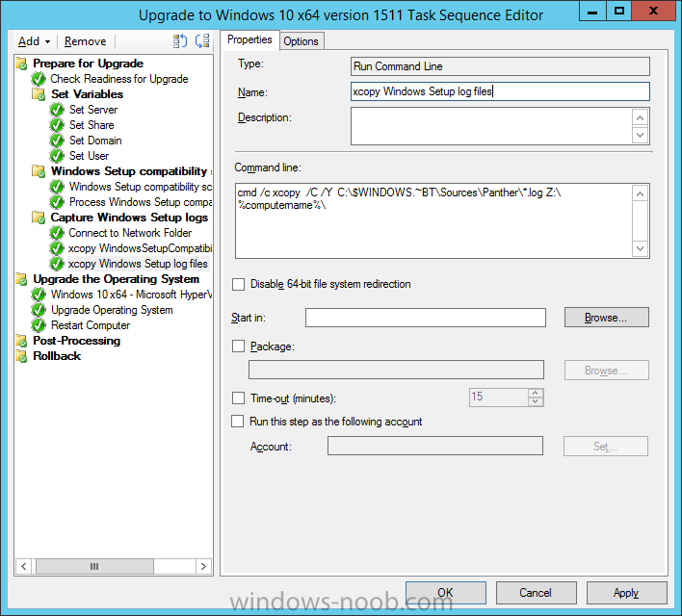This screenshot has height=616, width=682.
Task: Click the tree's right scroll arrow
Action: pos(203,567)
